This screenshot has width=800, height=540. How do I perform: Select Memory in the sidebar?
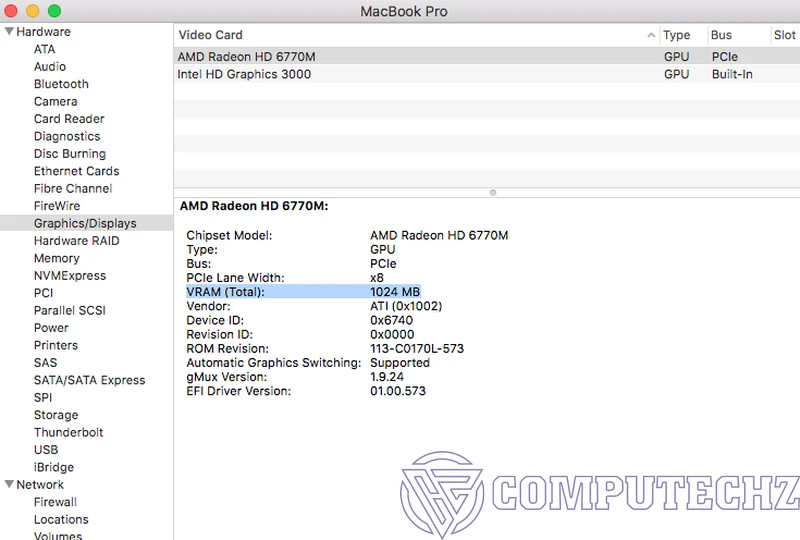[x=57, y=258]
